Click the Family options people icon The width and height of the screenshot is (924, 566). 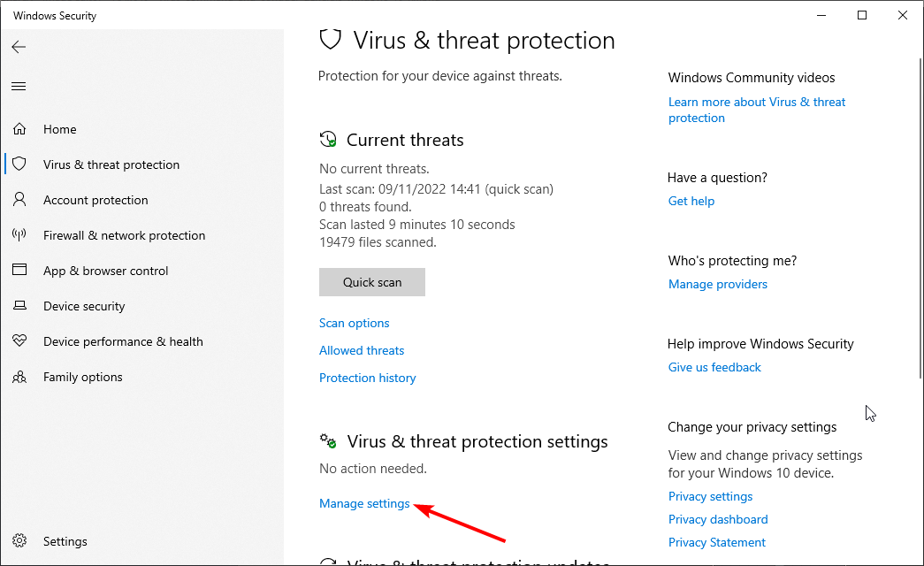click(x=19, y=377)
